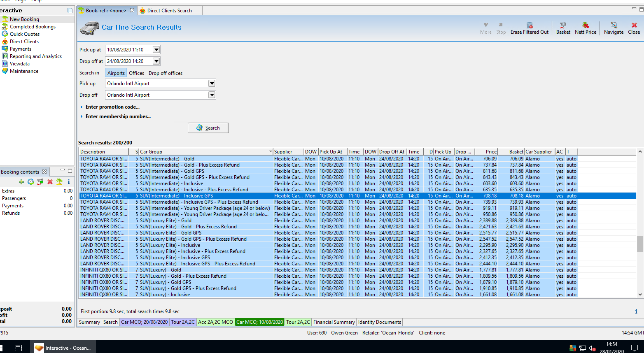
Task: Select the row priced 2,389.88
Action: pyautogui.click(x=328, y=221)
